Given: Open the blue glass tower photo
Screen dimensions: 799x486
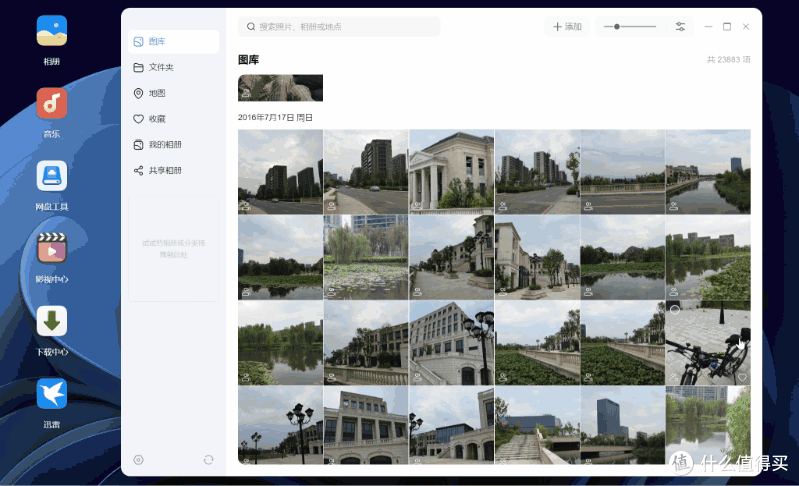Looking at the screenshot, I should coord(623,425).
